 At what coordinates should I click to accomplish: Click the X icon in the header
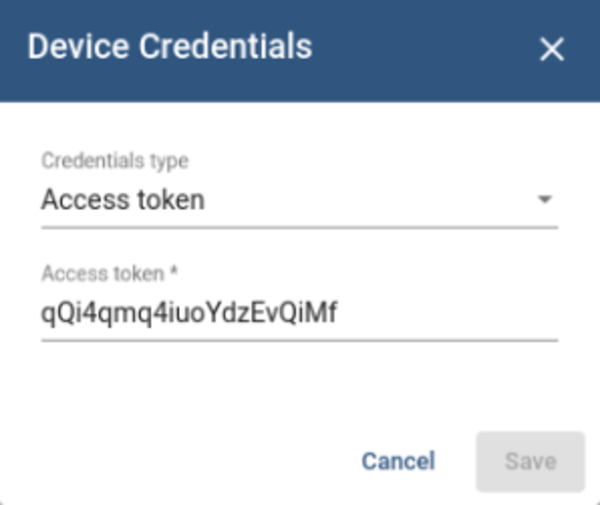[x=552, y=49]
